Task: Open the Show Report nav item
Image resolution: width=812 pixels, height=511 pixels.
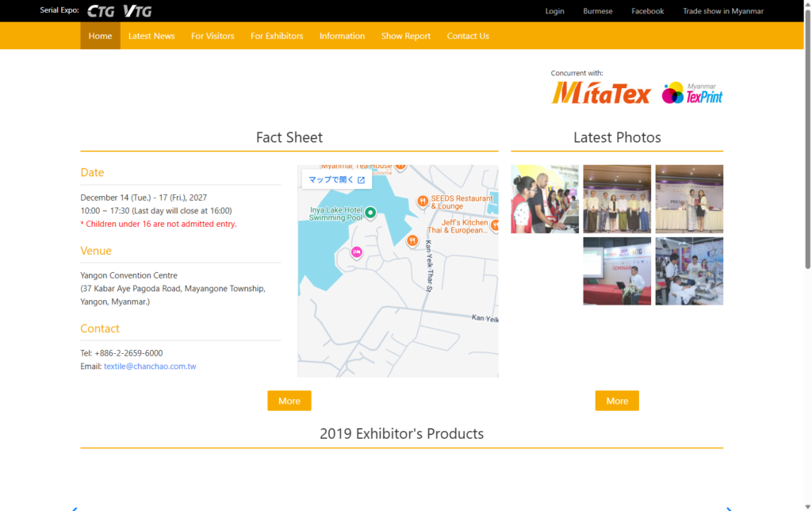Action: coord(406,36)
